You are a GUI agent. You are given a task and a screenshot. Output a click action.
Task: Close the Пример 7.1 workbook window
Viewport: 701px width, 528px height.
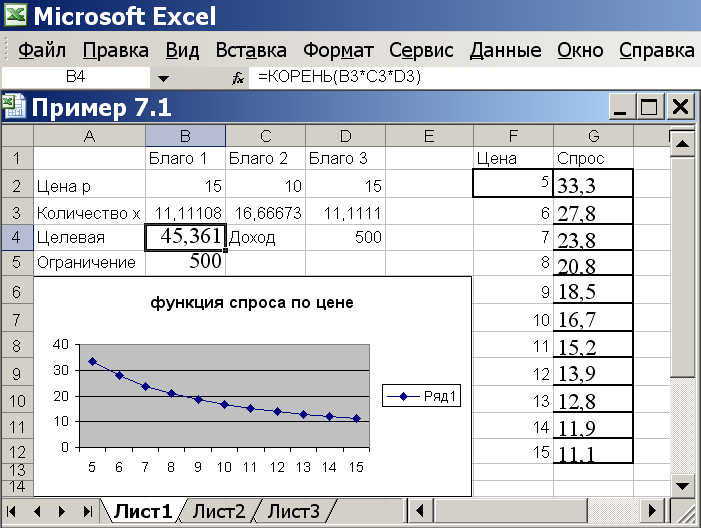click(x=680, y=106)
